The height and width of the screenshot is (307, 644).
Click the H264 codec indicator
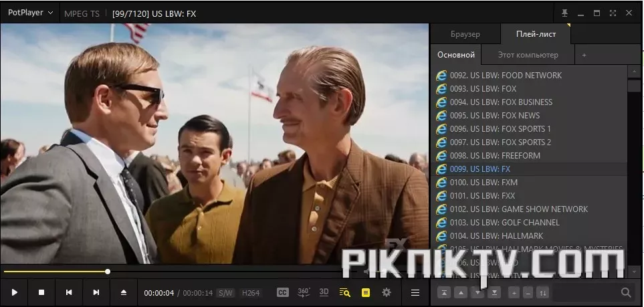pos(251,293)
